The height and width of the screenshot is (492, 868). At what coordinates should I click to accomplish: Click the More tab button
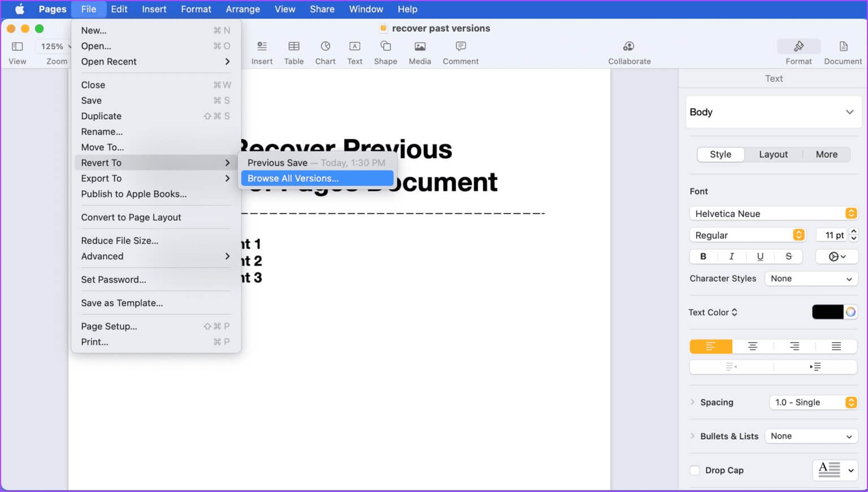click(826, 155)
